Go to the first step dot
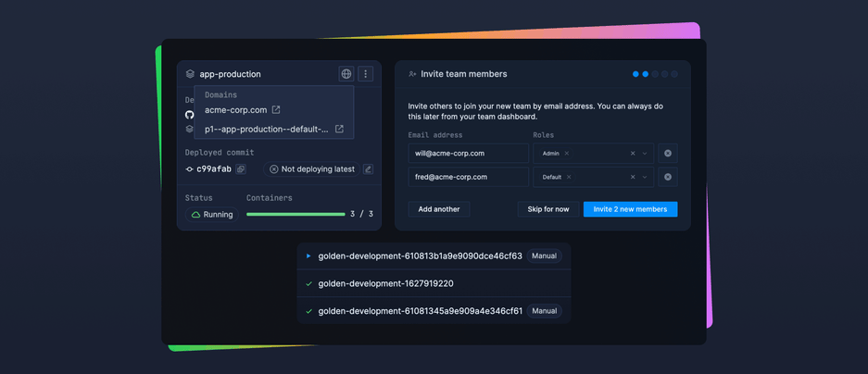The height and width of the screenshot is (374, 868). coord(635,74)
